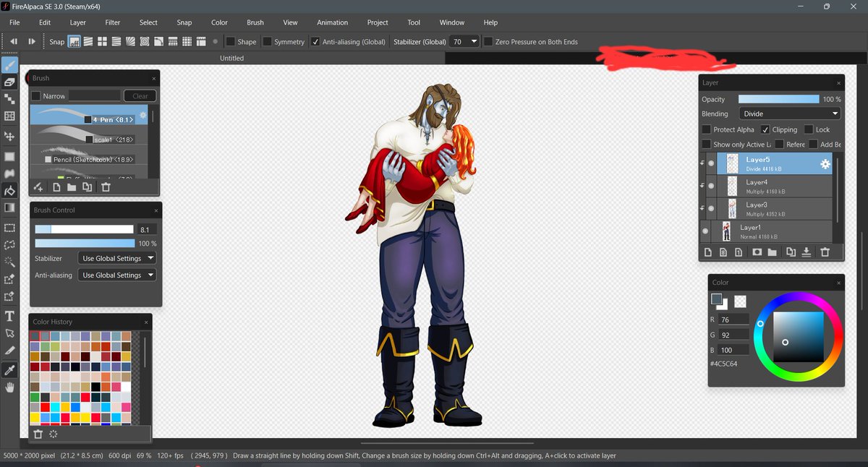
Task: Open the Blending mode Divide dropdown
Action: [x=790, y=113]
